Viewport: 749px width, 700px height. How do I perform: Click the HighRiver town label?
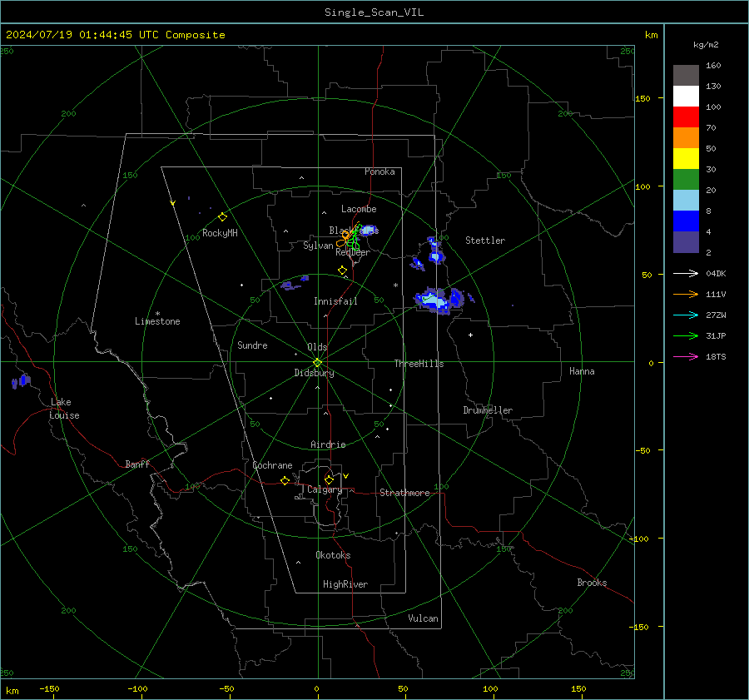click(345, 584)
